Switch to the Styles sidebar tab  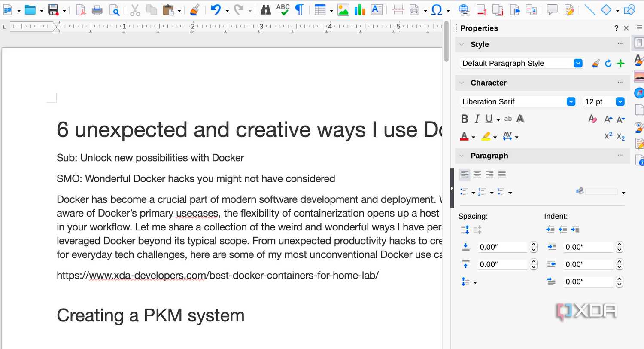(x=639, y=60)
